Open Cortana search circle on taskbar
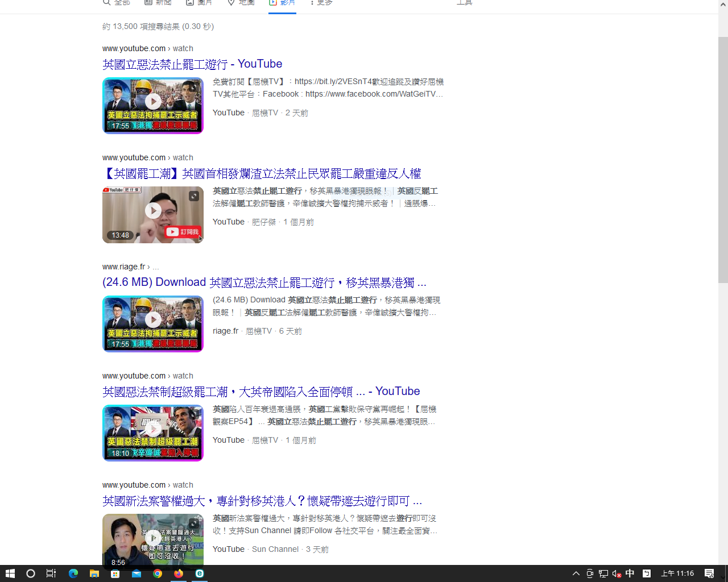 31,573
